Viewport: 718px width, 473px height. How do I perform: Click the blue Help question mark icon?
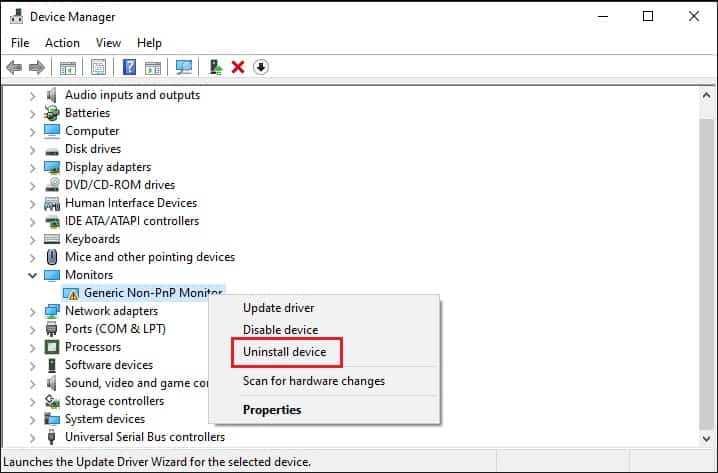click(129, 67)
